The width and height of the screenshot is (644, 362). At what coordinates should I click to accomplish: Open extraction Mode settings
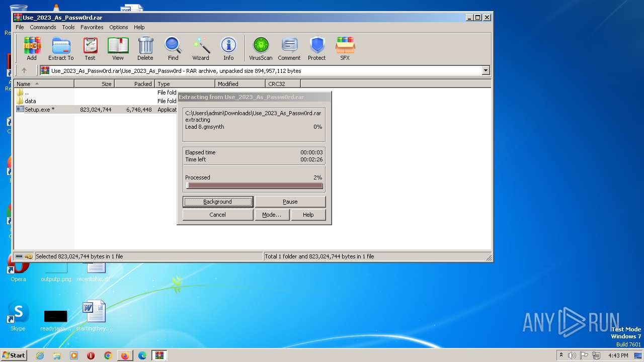tap(272, 215)
